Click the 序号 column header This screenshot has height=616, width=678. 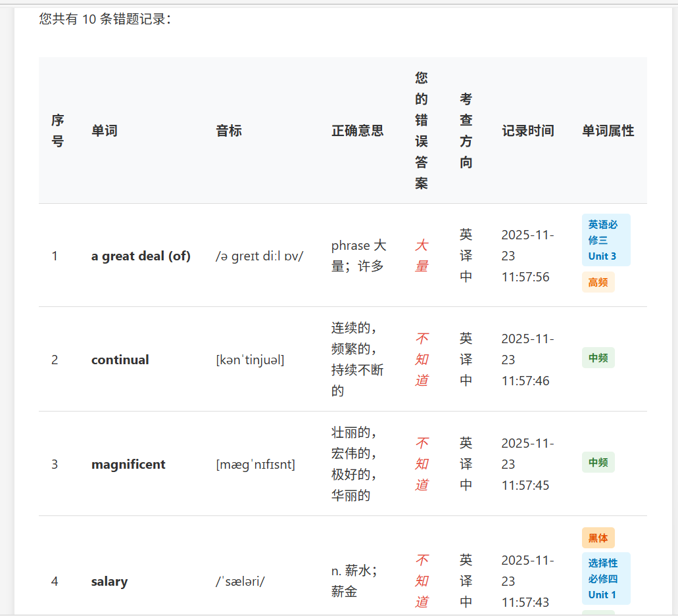point(57,131)
